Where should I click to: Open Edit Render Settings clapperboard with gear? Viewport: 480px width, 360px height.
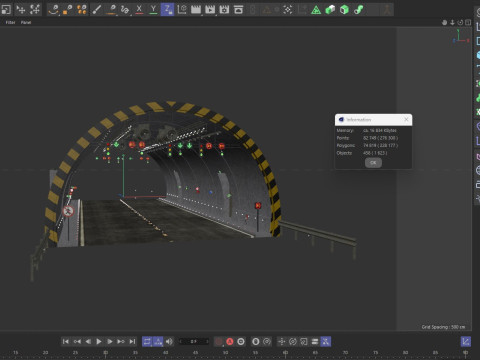click(224, 9)
